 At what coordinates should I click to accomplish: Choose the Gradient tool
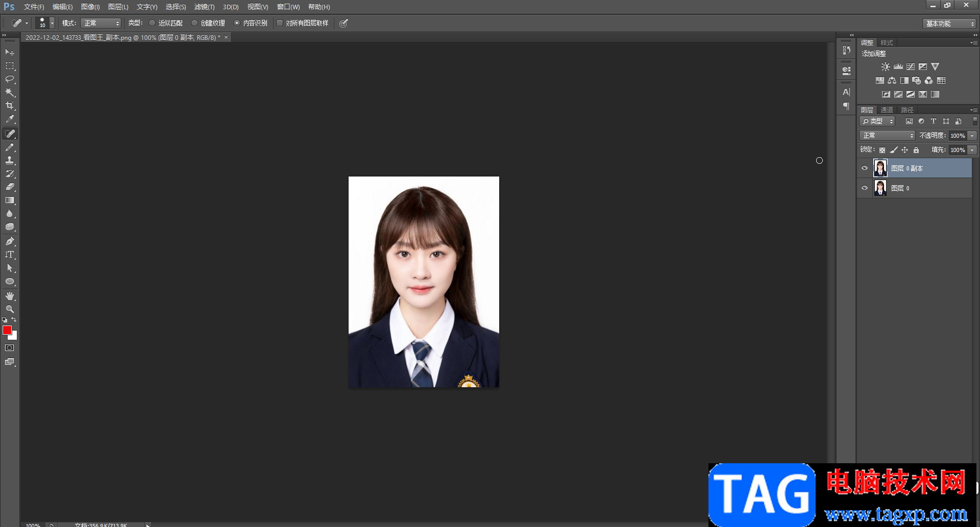click(10, 200)
